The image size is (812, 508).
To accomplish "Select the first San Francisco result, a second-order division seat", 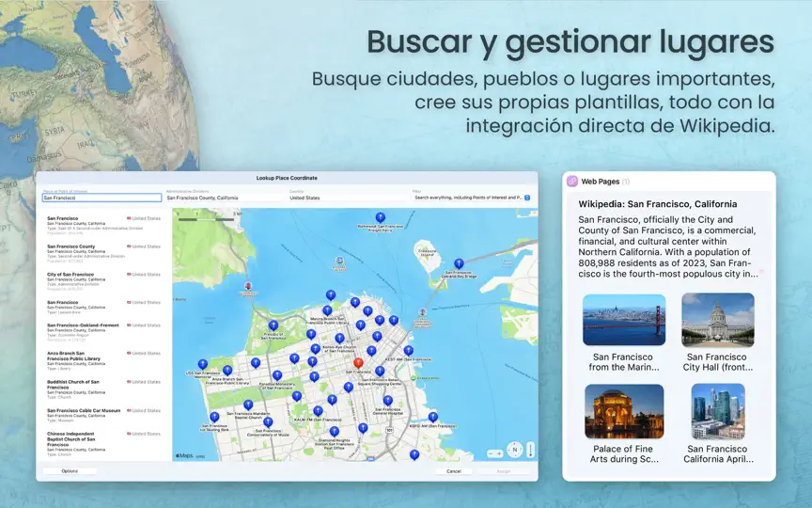I will click(103, 226).
